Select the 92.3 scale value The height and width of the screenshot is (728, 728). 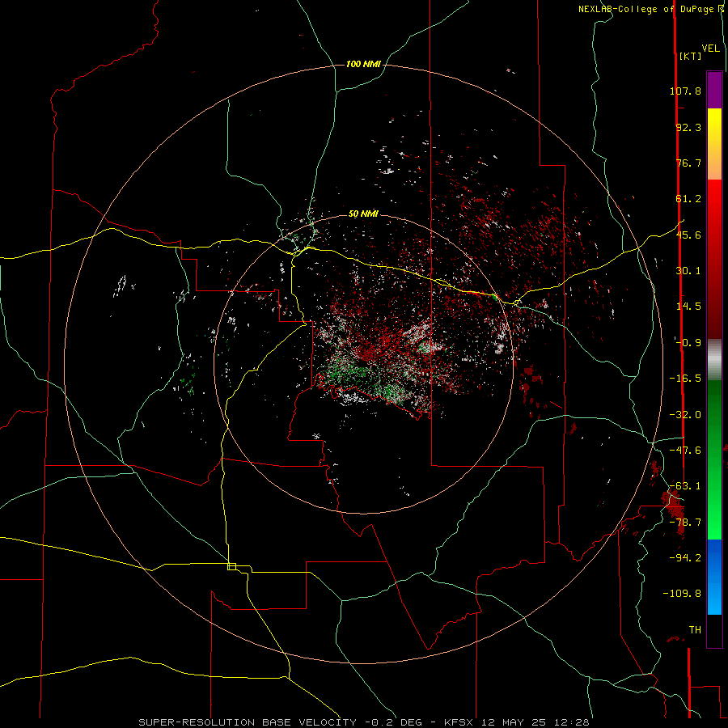tap(688, 128)
